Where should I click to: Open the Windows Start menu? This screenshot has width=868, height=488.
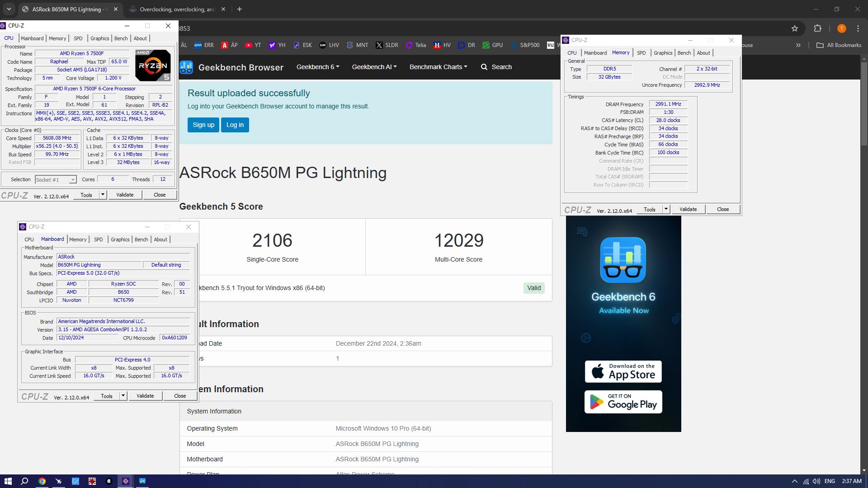point(8,481)
